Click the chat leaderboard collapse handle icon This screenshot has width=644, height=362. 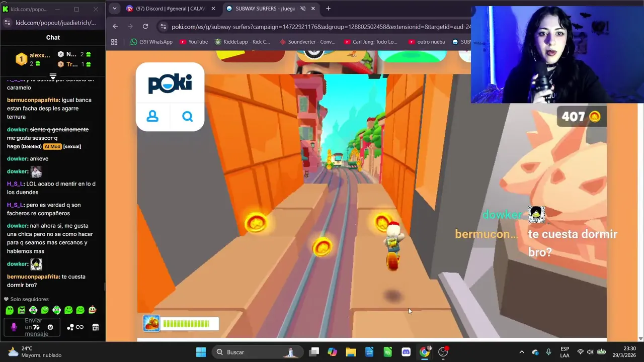[x=53, y=76]
